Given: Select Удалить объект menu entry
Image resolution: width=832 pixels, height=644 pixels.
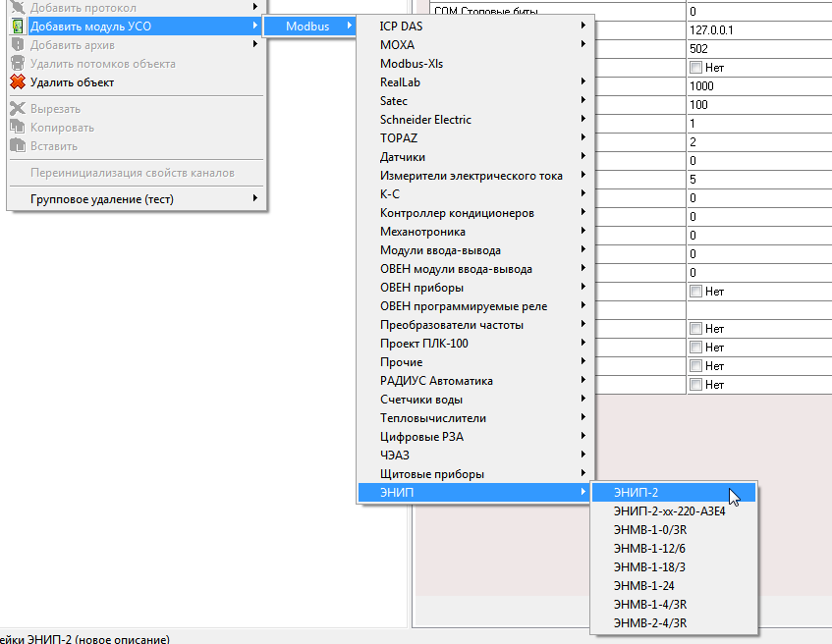Looking at the screenshot, I should coord(136,82).
